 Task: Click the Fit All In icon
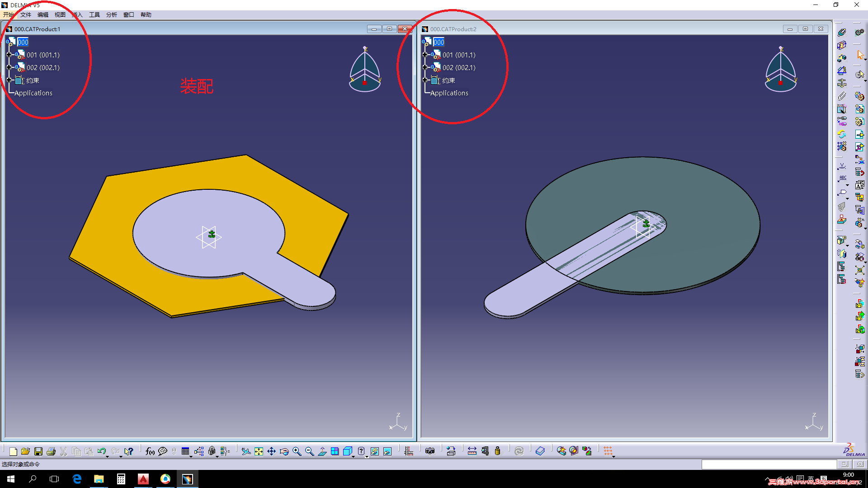click(x=259, y=451)
